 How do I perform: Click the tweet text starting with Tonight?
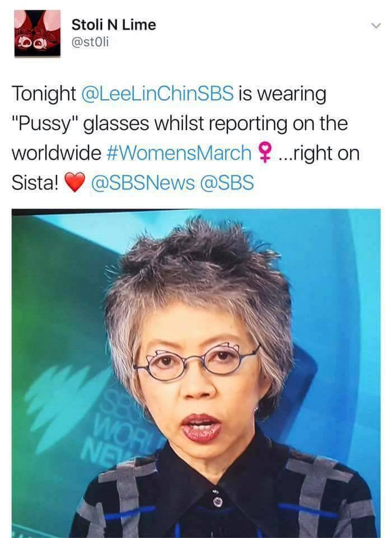pyautogui.click(x=185, y=138)
